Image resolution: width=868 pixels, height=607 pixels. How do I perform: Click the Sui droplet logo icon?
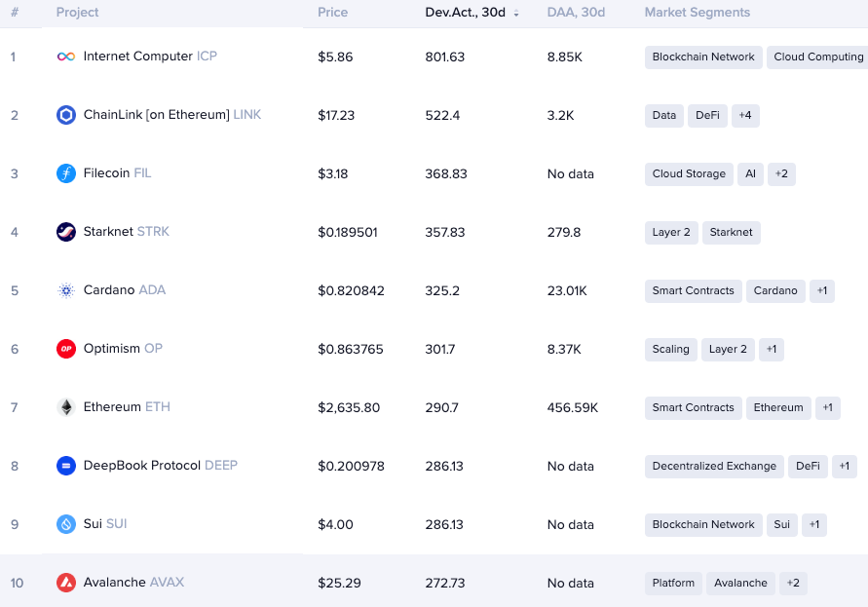[66, 524]
